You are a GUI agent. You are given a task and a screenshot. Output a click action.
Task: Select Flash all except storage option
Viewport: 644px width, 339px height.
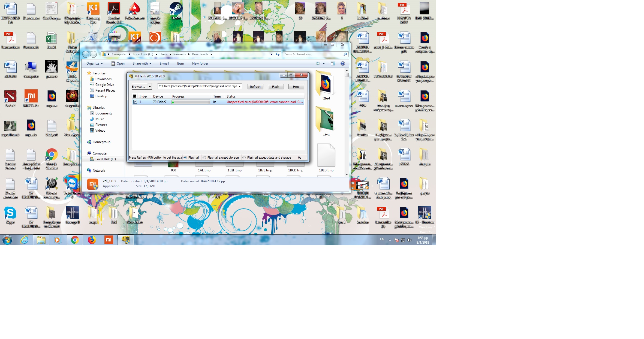[x=204, y=158]
